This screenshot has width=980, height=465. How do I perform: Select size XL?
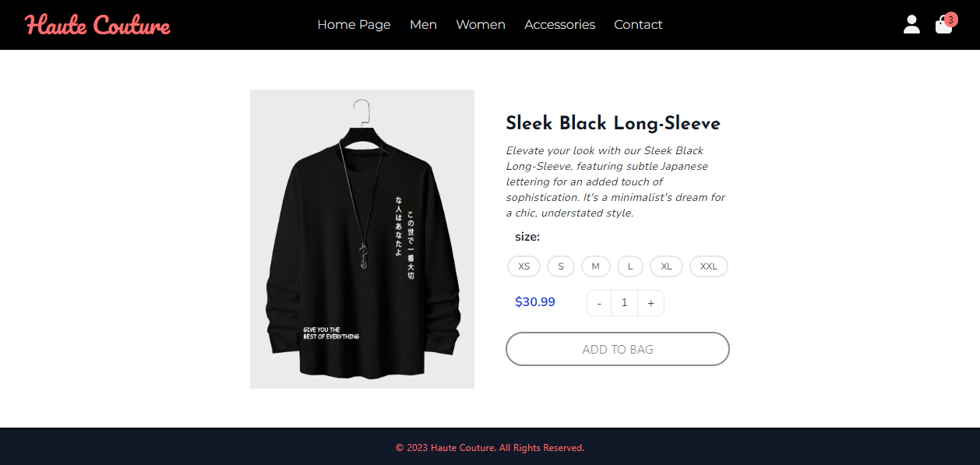(666, 266)
